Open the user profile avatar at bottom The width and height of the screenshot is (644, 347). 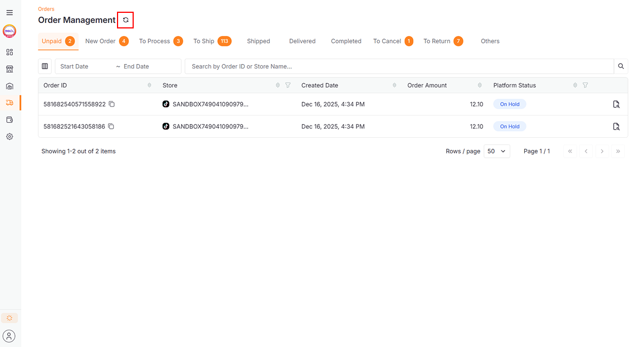[9, 336]
